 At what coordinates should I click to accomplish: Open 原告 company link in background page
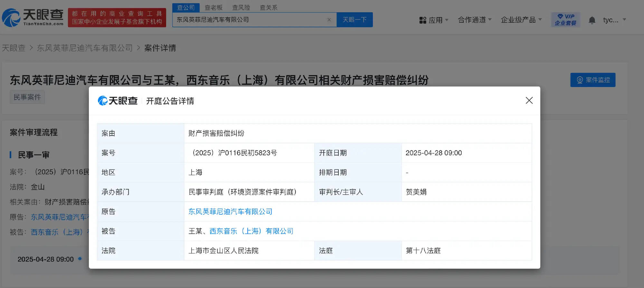tap(60, 217)
